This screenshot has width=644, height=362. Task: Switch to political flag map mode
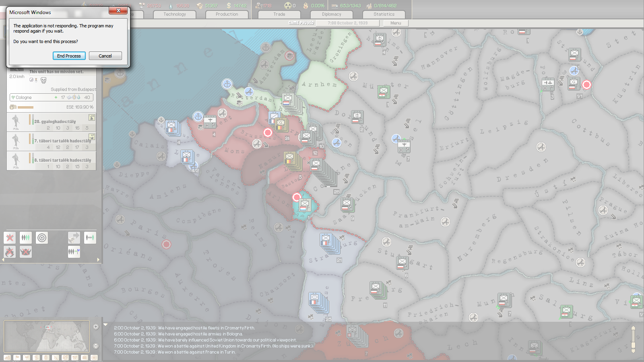17,357
